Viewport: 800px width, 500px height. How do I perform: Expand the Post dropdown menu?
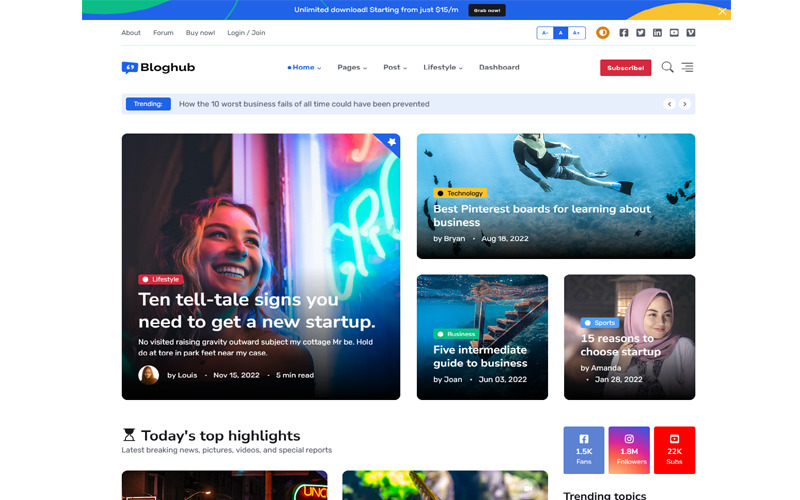(x=395, y=68)
